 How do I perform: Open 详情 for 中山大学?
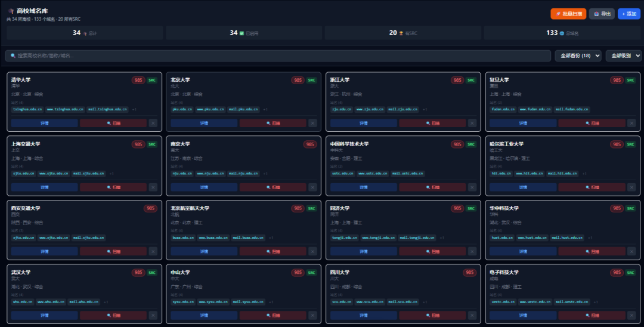[x=204, y=315]
